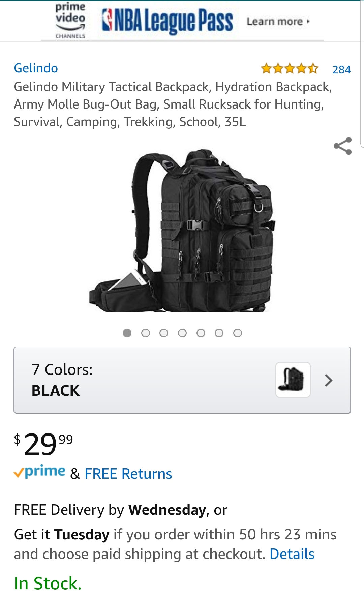Image resolution: width=364 pixels, height=598 pixels.
Task: Expand the 7 Colors selector
Action: point(182,380)
